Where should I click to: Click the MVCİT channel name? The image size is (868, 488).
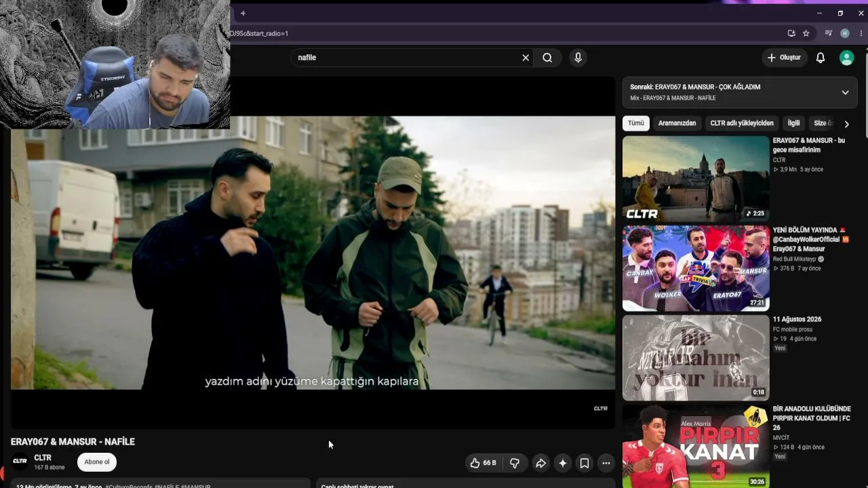[781, 438]
